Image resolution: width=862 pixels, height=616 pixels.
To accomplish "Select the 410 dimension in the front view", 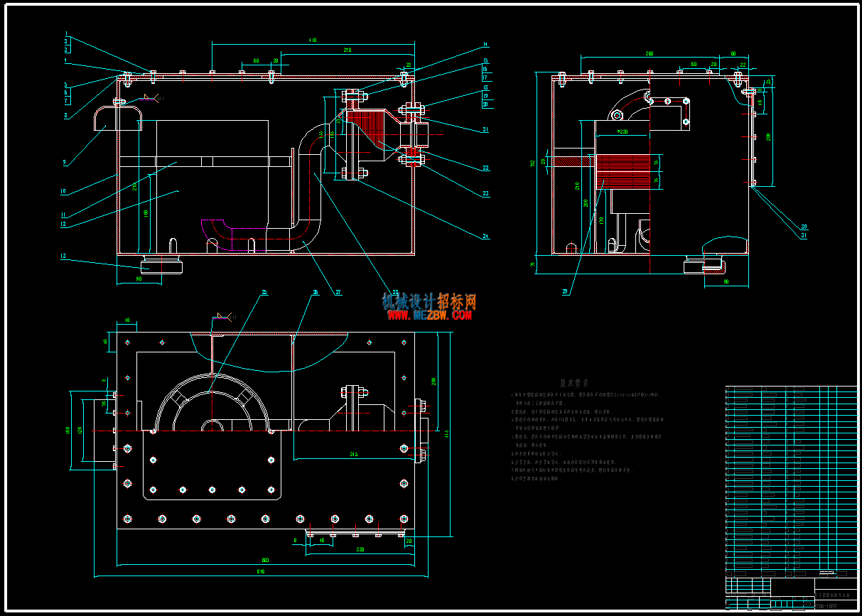I will coord(312,41).
